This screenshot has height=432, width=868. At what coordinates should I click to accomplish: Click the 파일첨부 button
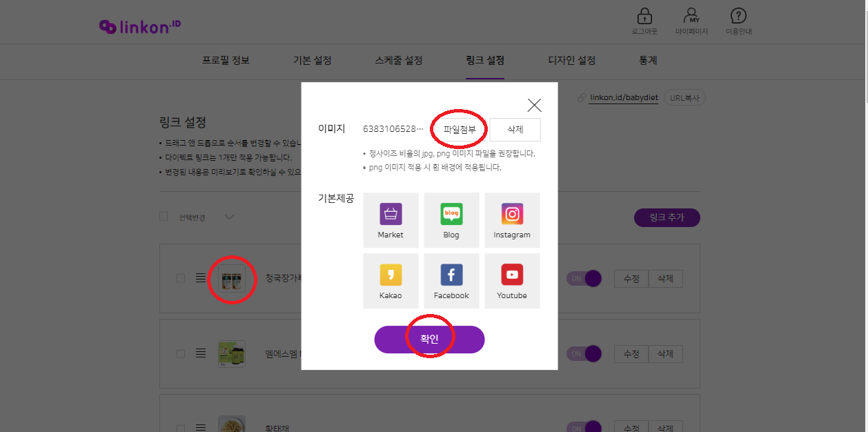(x=460, y=130)
